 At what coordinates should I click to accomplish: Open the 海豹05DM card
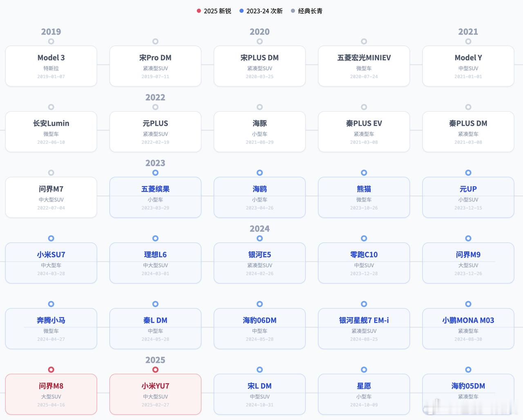(x=468, y=394)
